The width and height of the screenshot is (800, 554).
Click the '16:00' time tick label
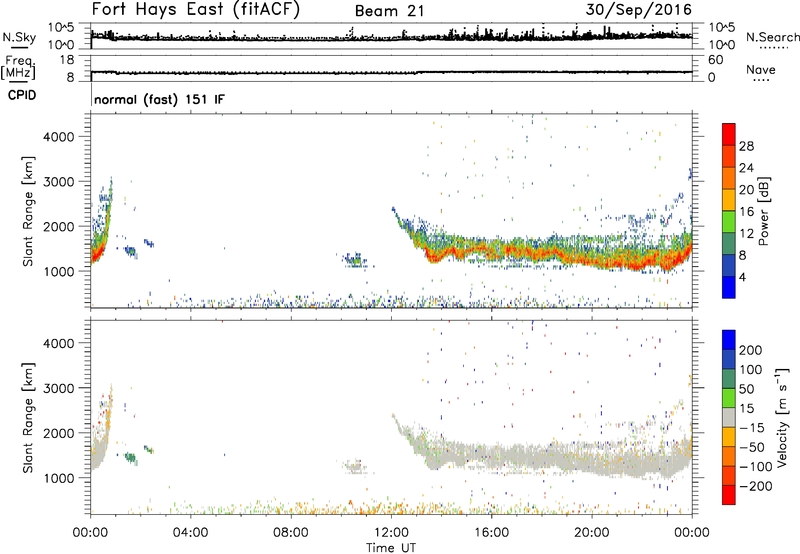(x=491, y=533)
